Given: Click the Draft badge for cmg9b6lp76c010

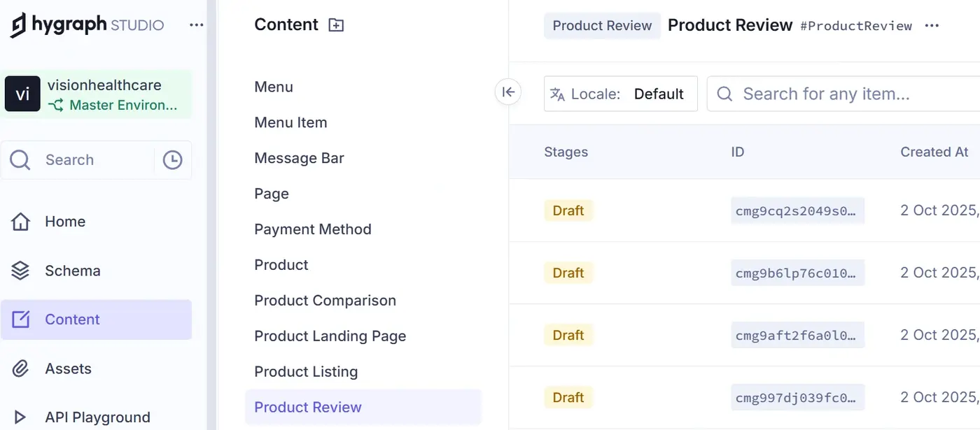Looking at the screenshot, I should pos(568,273).
